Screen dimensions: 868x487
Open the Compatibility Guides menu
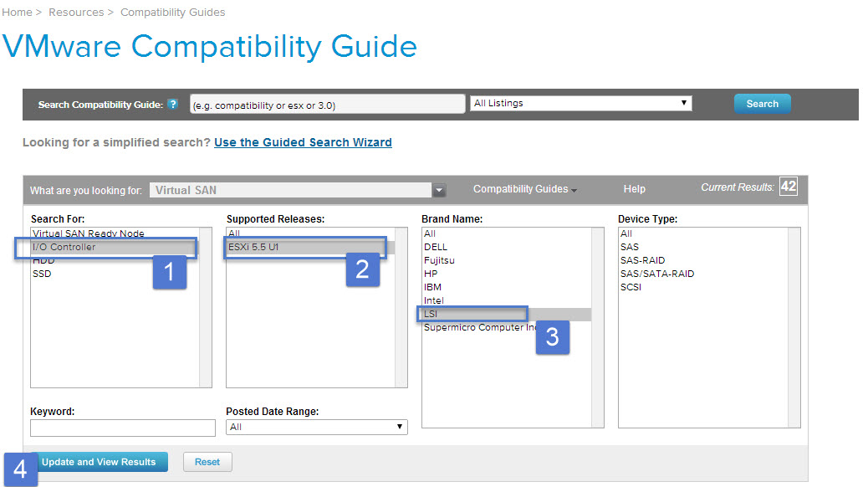tap(524, 189)
